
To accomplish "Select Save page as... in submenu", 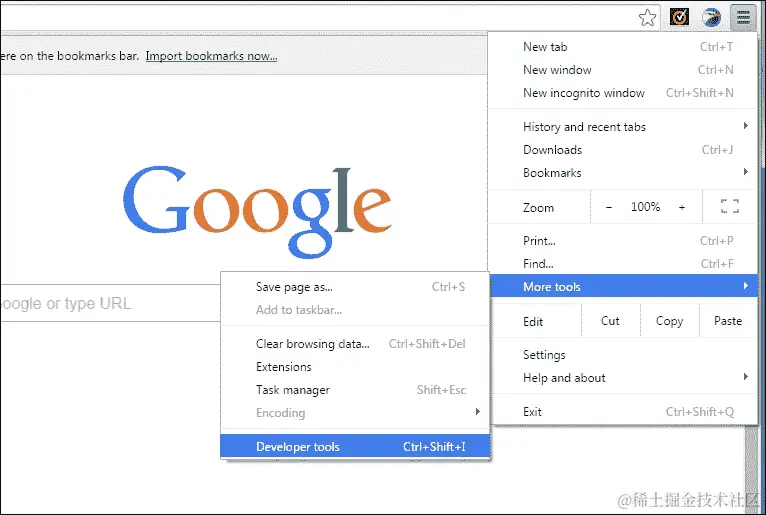I will click(355, 287).
